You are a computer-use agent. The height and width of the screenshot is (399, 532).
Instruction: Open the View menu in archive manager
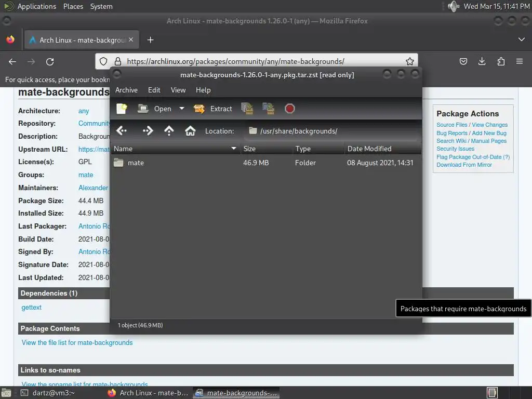click(178, 90)
